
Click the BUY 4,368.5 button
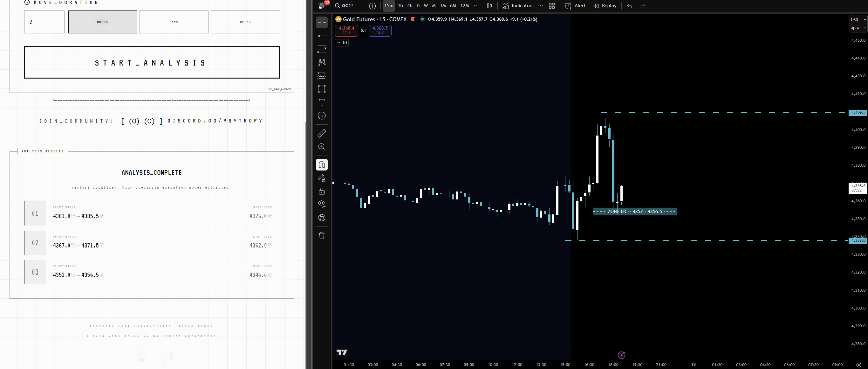[380, 31]
